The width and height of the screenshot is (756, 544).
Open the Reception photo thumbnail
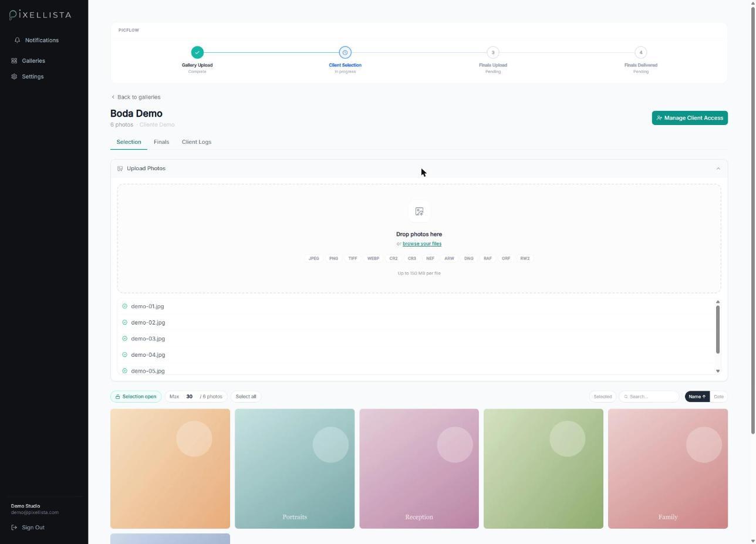pyautogui.click(x=419, y=469)
